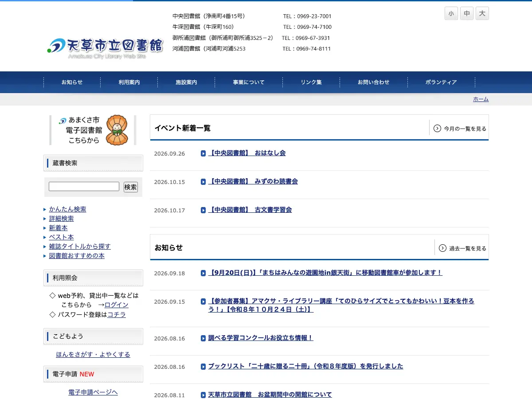Click arrow icon beside みずのわ読書会
532x399 pixels.
[x=203, y=182]
